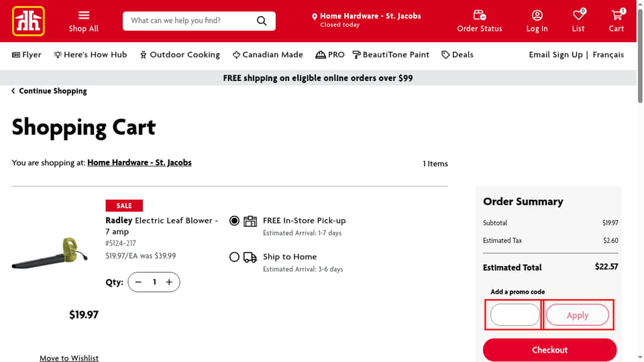The image size is (644, 362).
Task: Click the leaf blower product thumbnail
Action: click(x=50, y=253)
